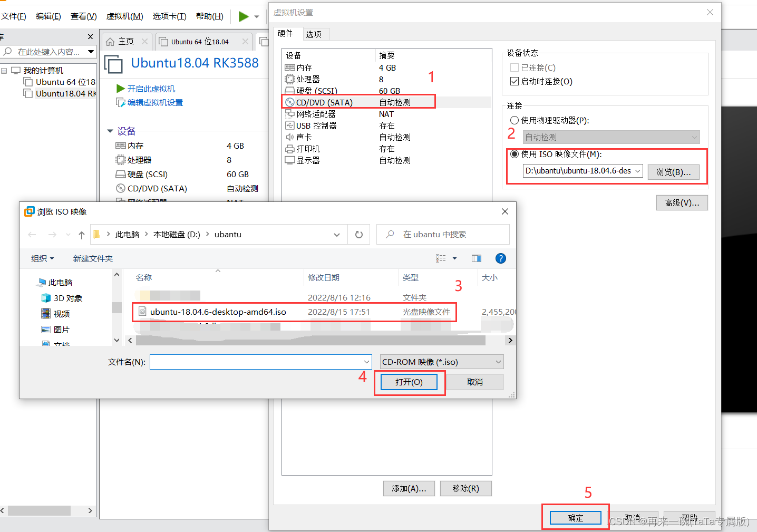Open the CD-ROM 映像 (*.iso) file type dropdown
This screenshot has height=532, width=757.
point(442,362)
